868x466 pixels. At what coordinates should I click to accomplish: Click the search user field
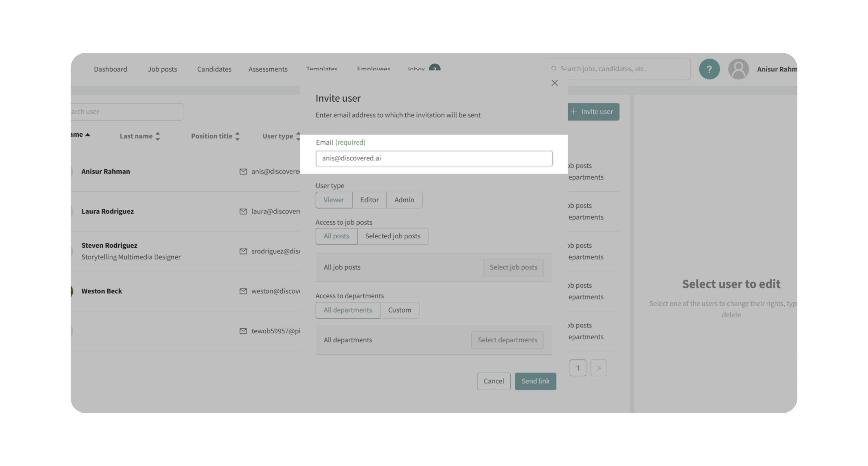(x=127, y=112)
